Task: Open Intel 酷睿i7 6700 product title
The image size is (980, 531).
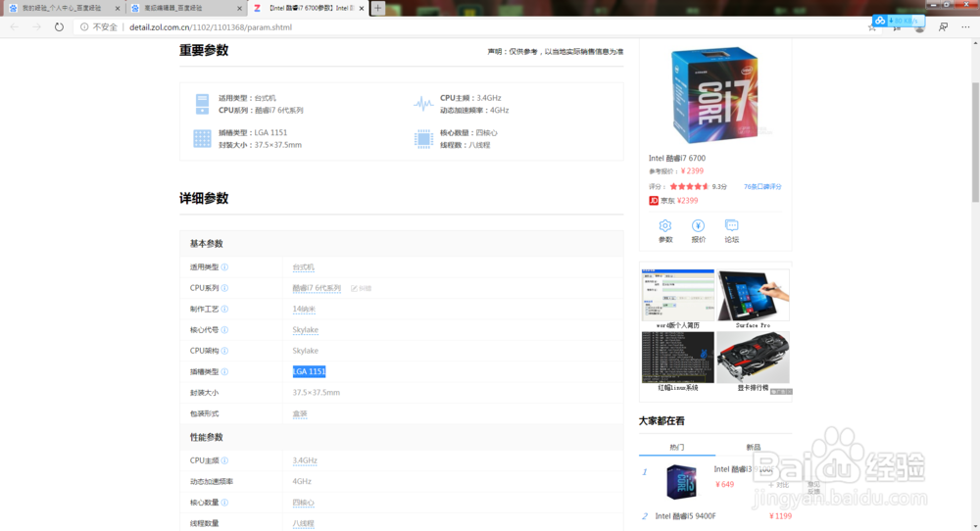Action: tap(677, 158)
